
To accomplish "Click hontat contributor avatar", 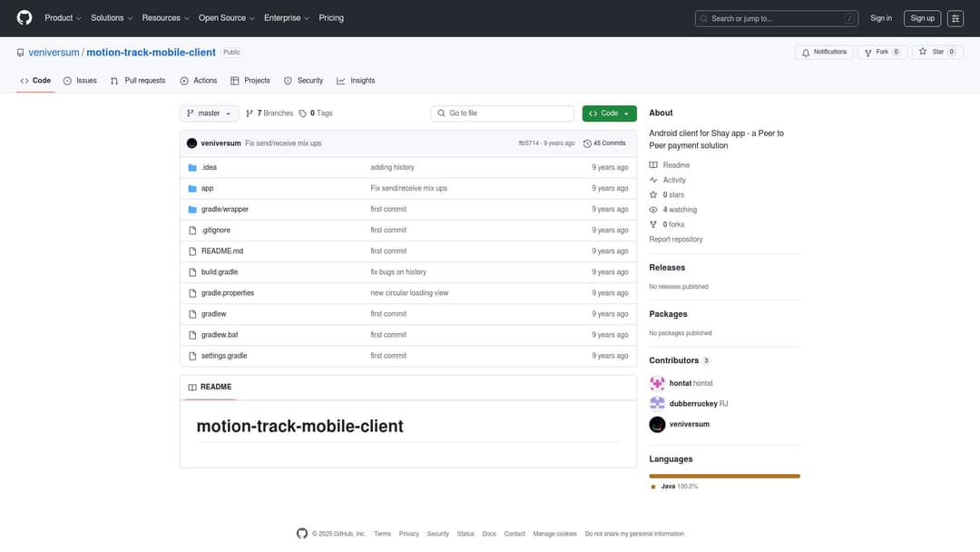I will tap(657, 382).
